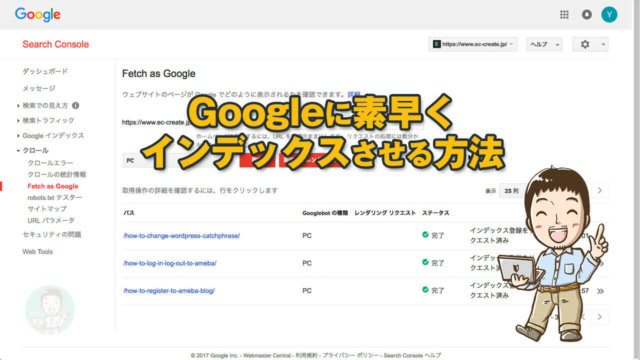Screen dimensions: 640x360
Task: Open 利用規約 footer link
Action: click(307, 356)
